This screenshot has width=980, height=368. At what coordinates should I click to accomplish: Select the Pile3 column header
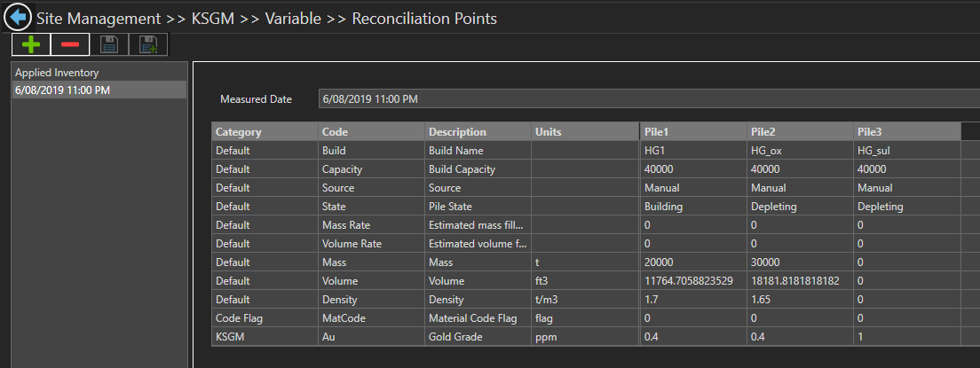[906, 132]
